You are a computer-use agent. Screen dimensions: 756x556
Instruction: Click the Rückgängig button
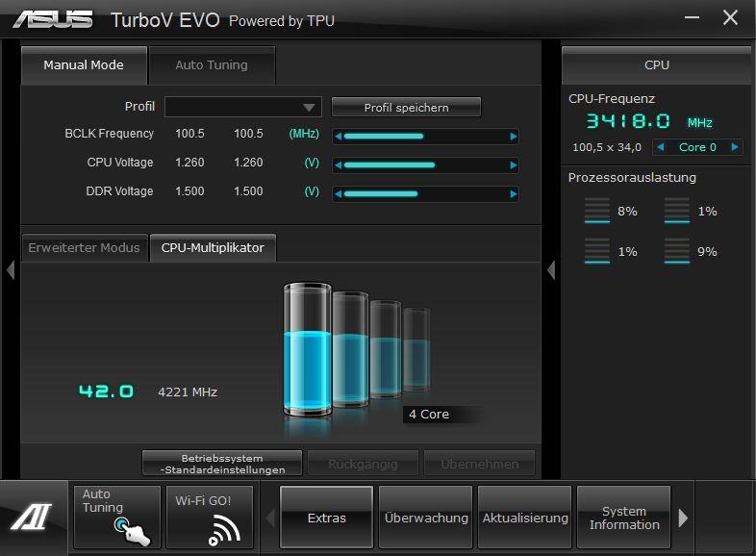tap(363, 464)
